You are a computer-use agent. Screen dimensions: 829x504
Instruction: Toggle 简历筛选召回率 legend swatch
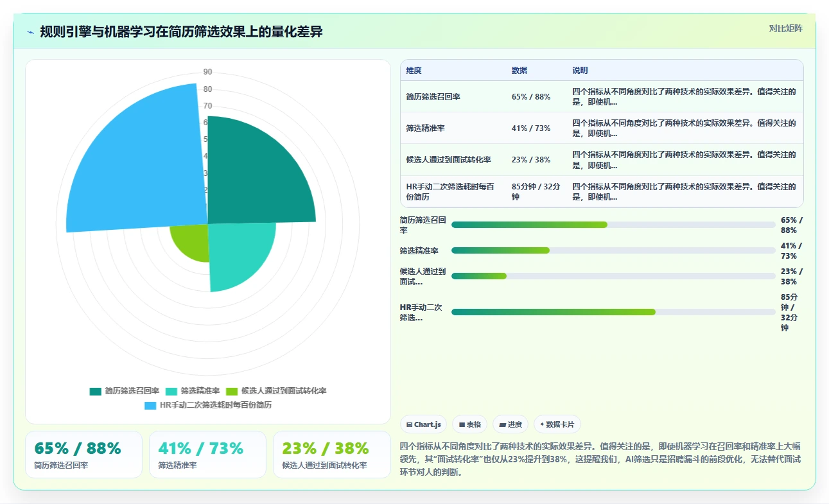point(96,391)
